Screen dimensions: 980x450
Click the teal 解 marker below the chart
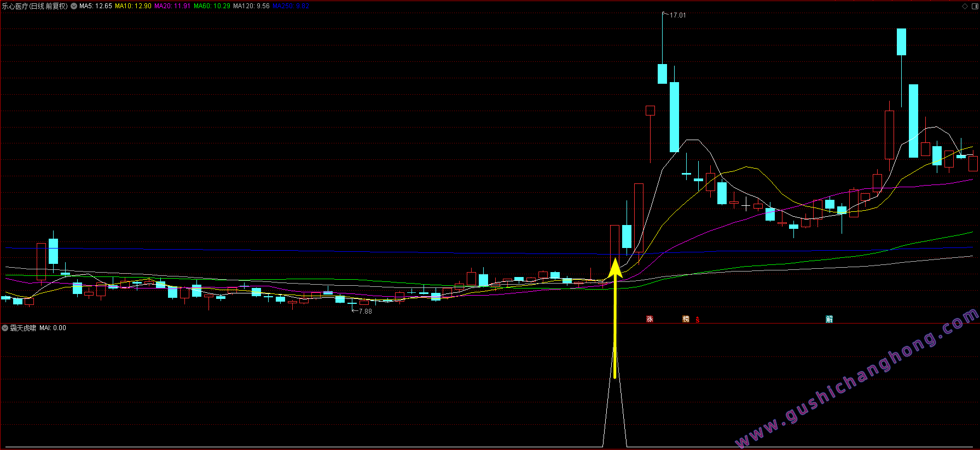[x=829, y=319]
